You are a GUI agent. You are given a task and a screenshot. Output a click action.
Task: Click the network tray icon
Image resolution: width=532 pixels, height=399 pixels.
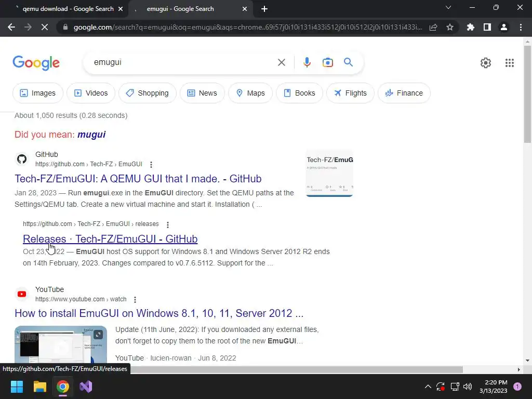(455, 387)
